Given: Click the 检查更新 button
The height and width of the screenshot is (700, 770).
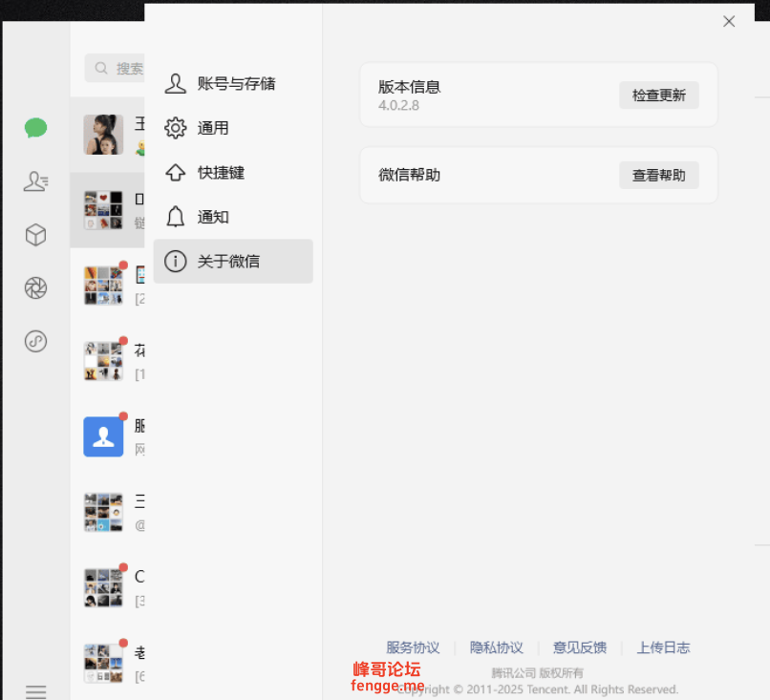Looking at the screenshot, I should pos(658,95).
